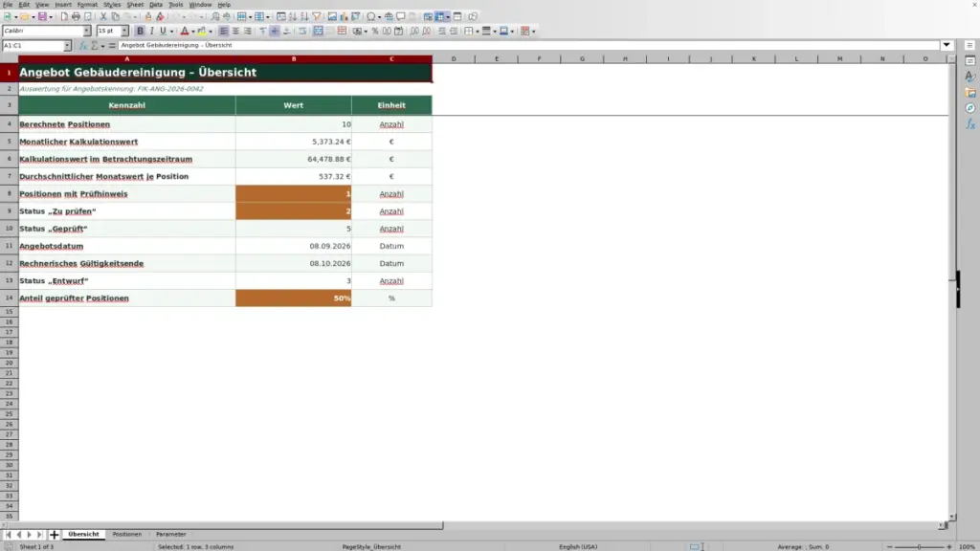980x551 pixels.
Task: Toggle italic formatting
Action: tap(151, 32)
